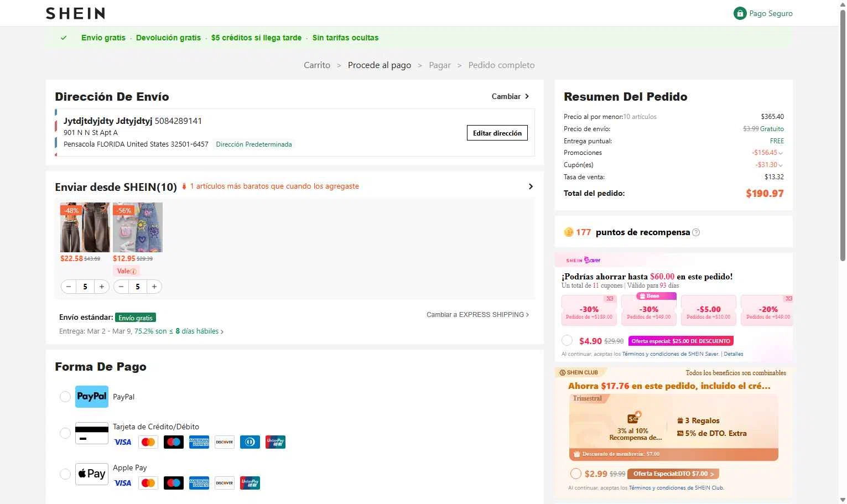
Task: Click the Mastercard logo under Apple Pay
Action: pos(148,483)
